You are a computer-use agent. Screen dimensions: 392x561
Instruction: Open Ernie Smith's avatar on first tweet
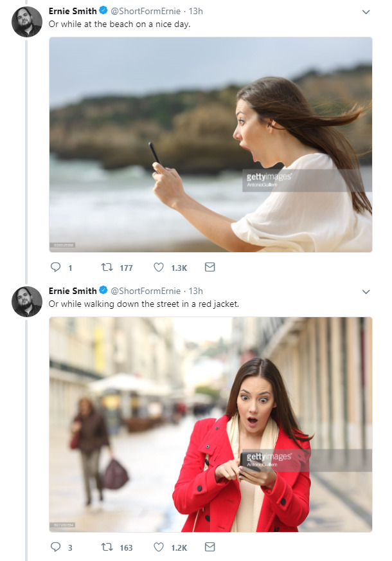tap(27, 22)
